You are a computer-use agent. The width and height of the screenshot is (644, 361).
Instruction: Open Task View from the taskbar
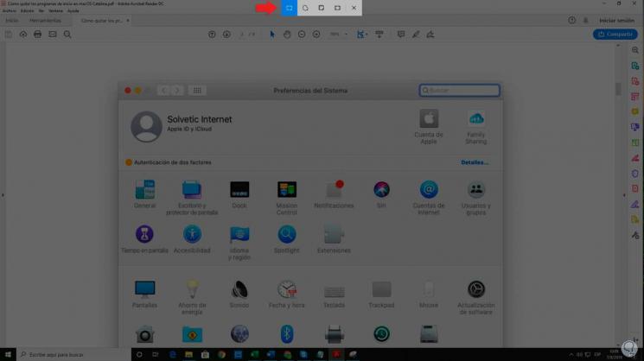point(156,354)
